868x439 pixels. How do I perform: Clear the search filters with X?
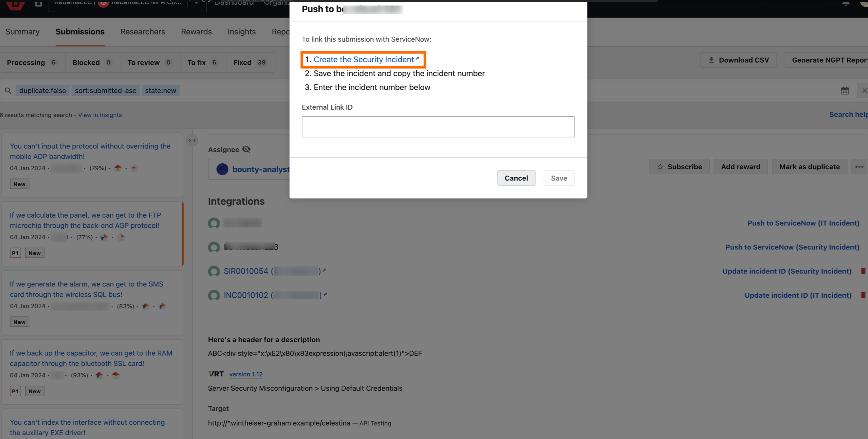pyautogui.click(x=864, y=91)
